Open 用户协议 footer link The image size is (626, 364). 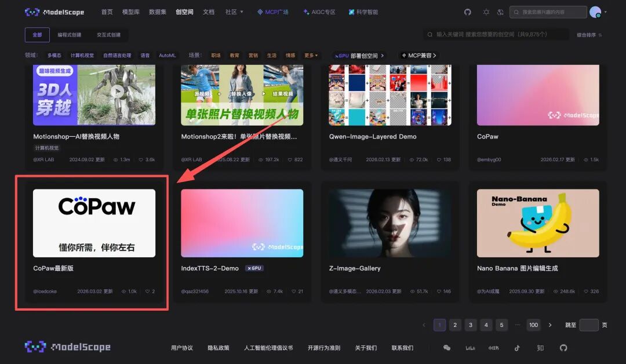coord(182,348)
